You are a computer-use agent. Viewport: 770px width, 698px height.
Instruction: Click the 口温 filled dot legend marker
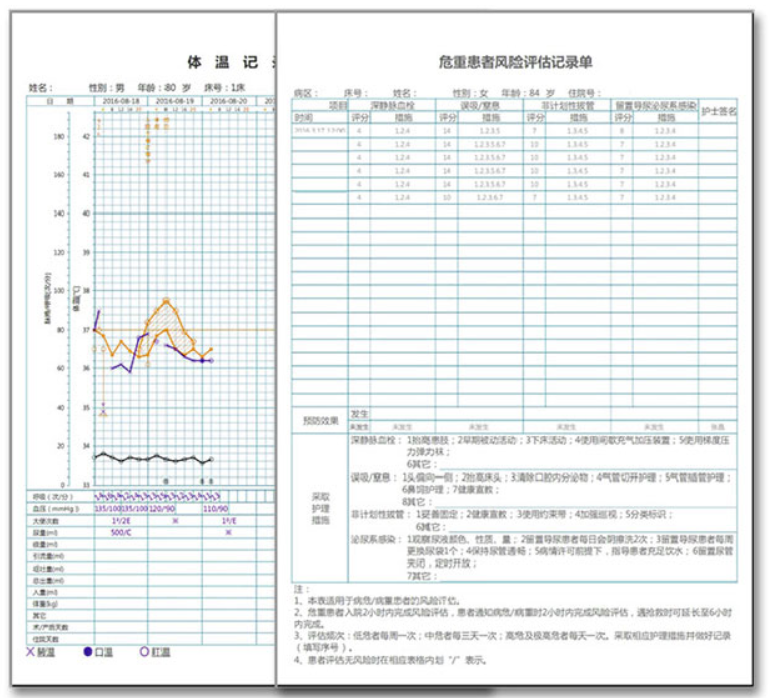(x=88, y=652)
